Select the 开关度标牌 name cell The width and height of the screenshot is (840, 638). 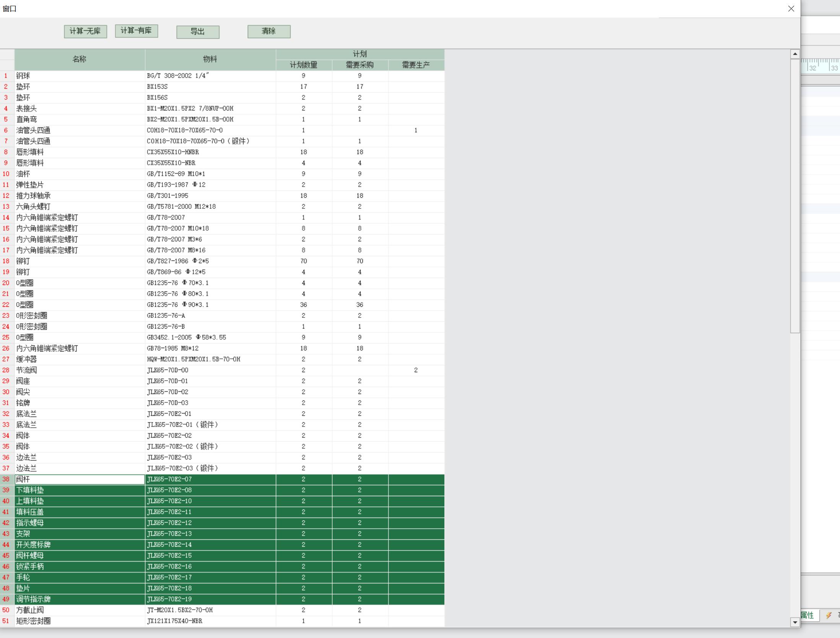(80, 545)
